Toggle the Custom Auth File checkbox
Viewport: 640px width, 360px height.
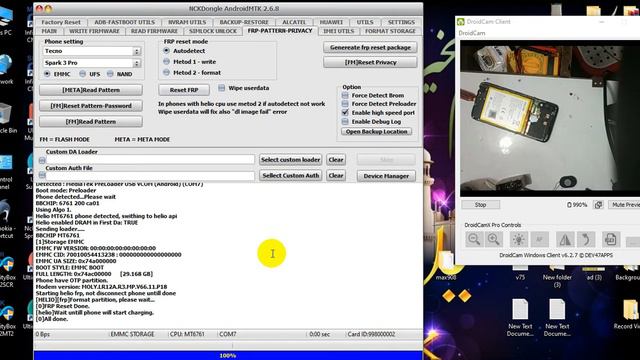click(42, 175)
